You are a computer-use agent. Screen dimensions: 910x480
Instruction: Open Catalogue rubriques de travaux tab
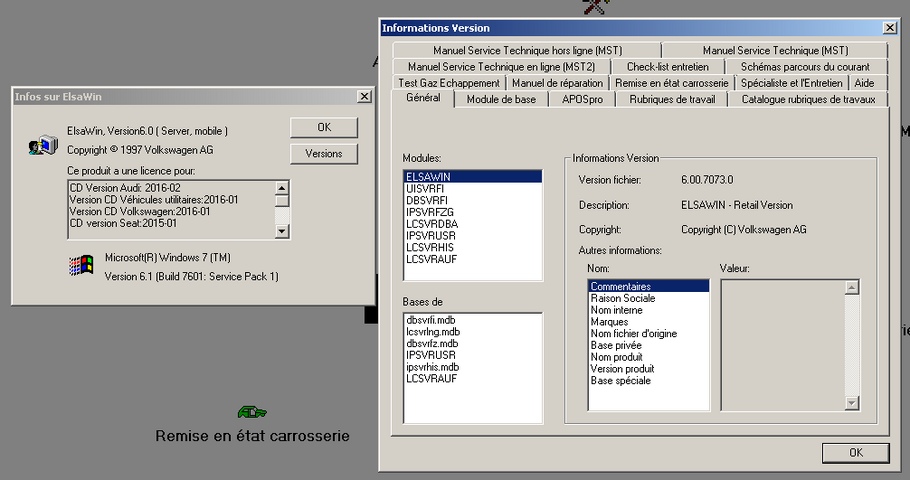pos(808,99)
